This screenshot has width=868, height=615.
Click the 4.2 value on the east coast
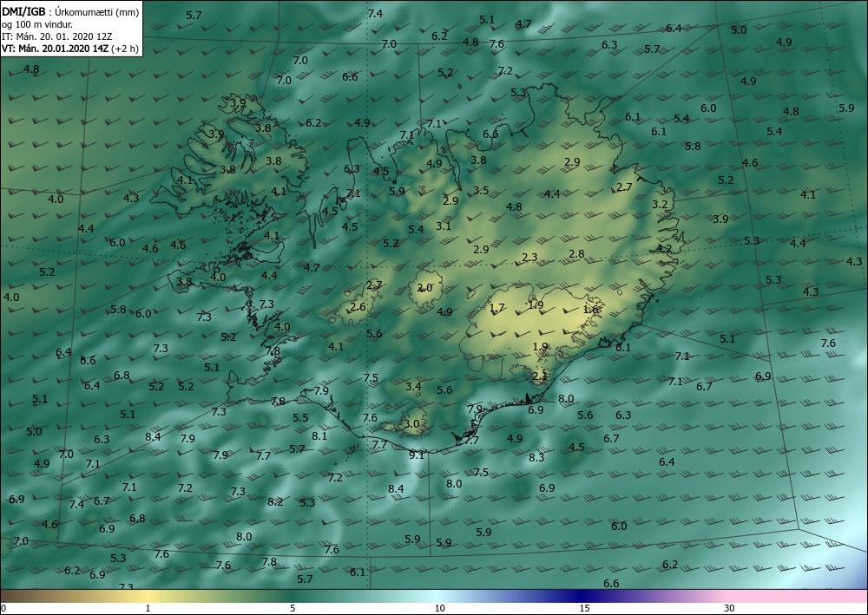click(664, 248)
